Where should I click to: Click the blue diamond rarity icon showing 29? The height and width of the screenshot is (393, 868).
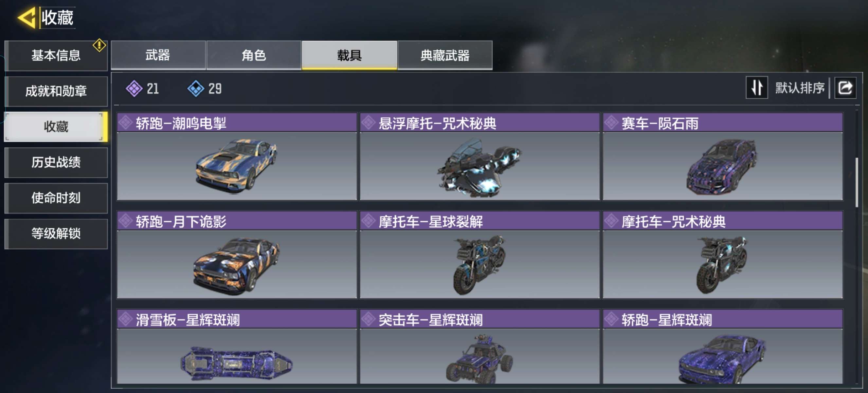click(195, 89)
